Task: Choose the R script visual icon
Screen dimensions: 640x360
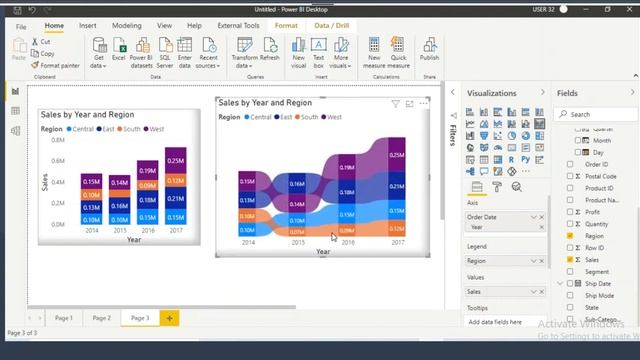Action: (511, 160)
